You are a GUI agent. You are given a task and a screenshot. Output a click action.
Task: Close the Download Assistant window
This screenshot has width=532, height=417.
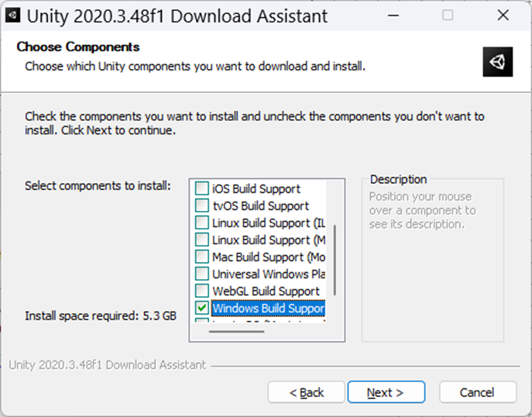(503, 16)
